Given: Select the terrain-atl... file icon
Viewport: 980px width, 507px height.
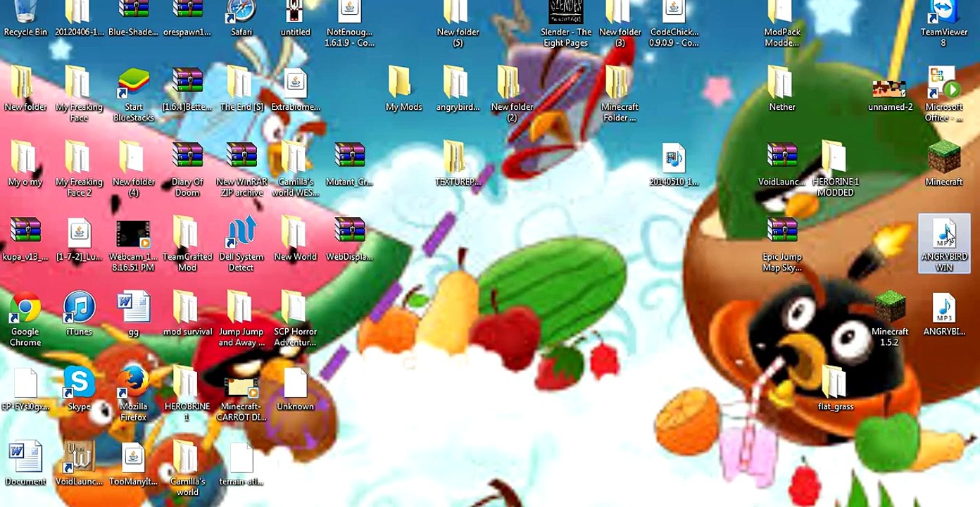Looking at the screenshot, I should pos(241,465).
